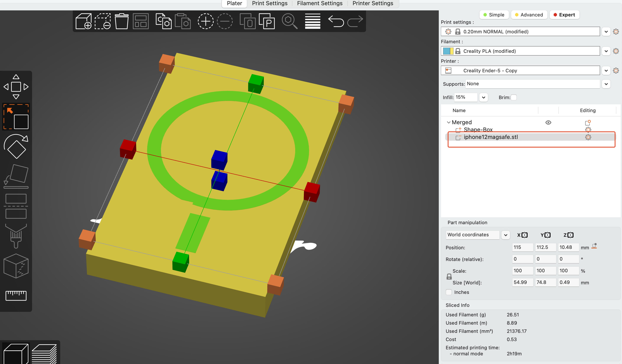Remove an instance with the minus icon
Screen dimensions: 622x364
tap(225, 21)
